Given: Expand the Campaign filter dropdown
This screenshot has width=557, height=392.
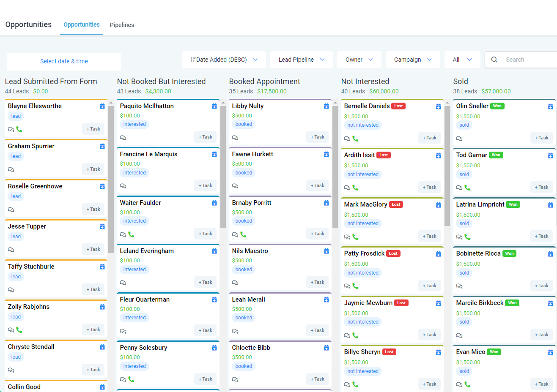Looking at the screenshot, I should pyautogui.click(x=413, y=60).
